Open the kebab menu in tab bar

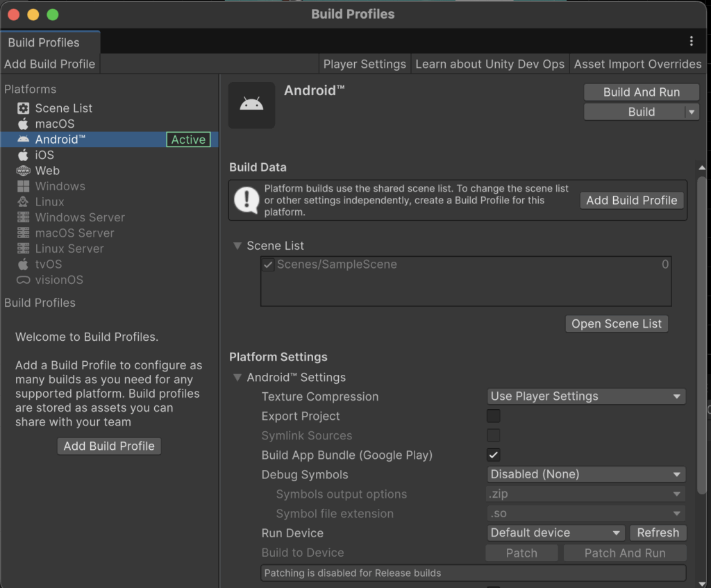click(691, 42)
